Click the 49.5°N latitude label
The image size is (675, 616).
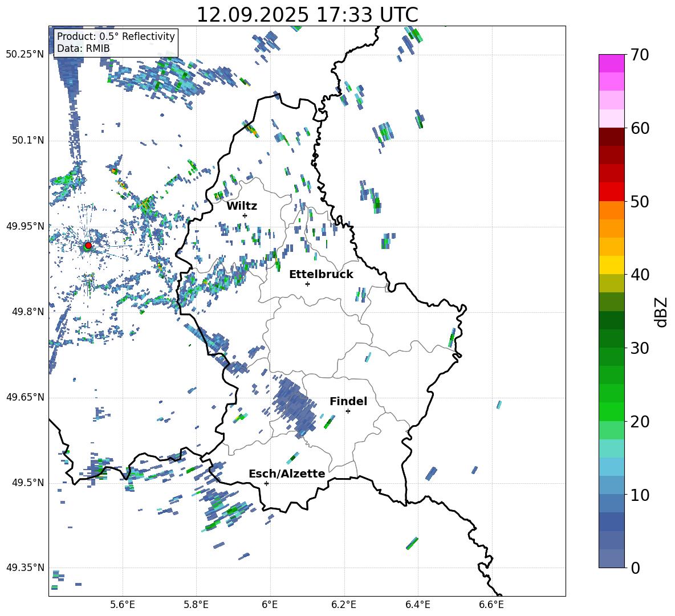[28, 483]
